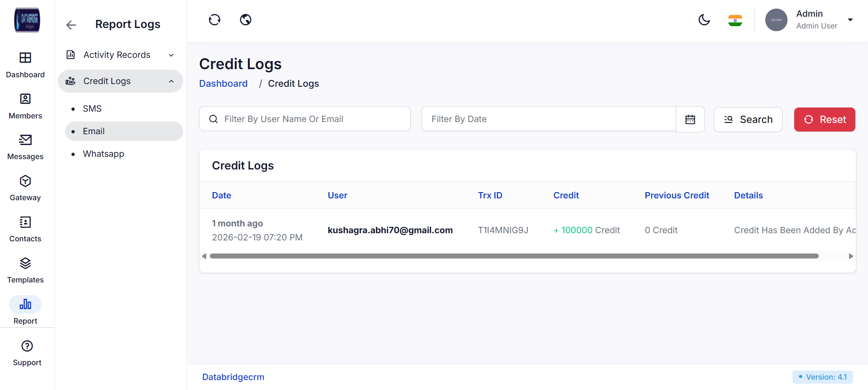Open the Databridgecrm footer link
The image size is (868, 390).
(233, 377)
